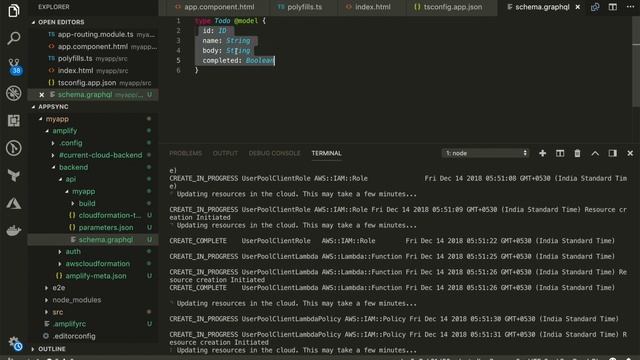Select schema.graphql in the file tree
Image resolution: width=640 pixels, height=360 pixels.
coord(93,240)
